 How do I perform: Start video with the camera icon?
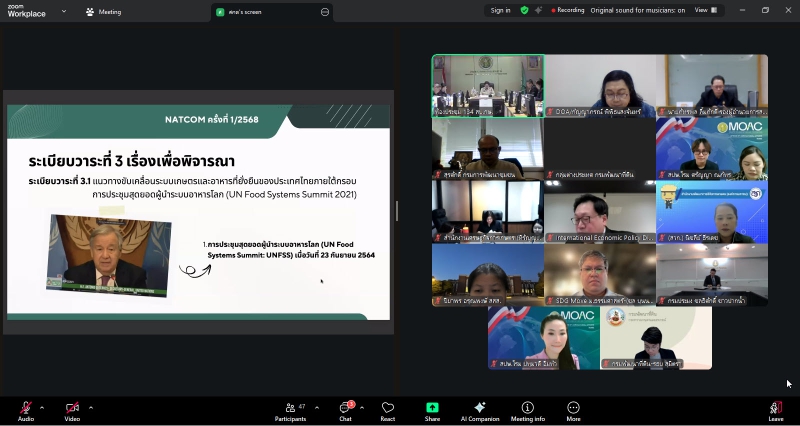[x=72, y=408]
